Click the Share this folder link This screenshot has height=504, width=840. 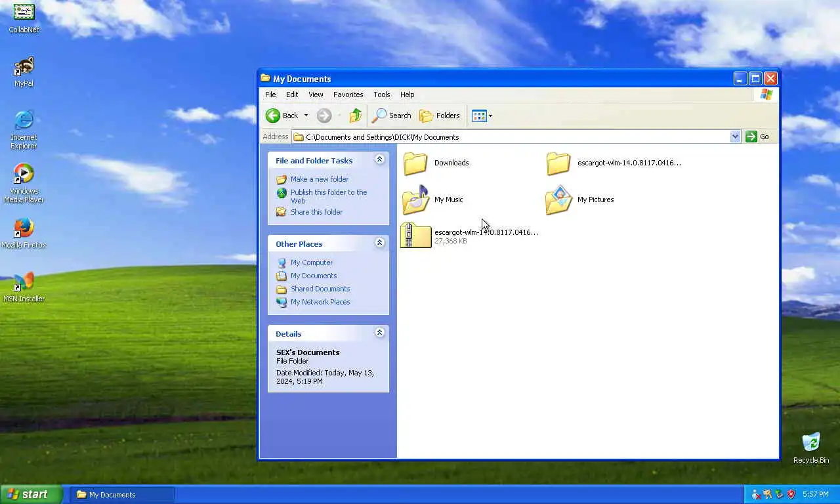(x=316, y=212)
